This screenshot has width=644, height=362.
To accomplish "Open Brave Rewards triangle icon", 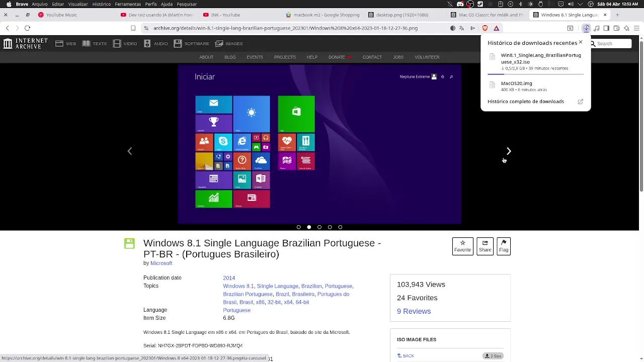I will 496,28.
